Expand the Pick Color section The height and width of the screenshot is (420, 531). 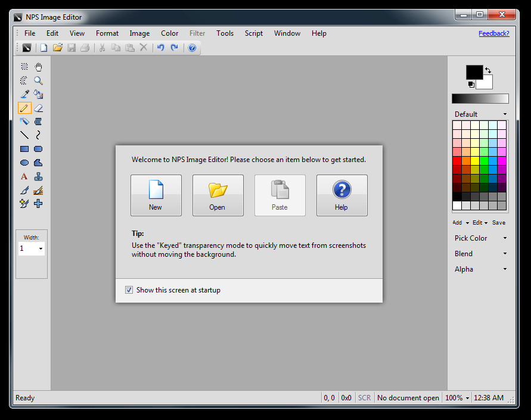coord(480,238)
